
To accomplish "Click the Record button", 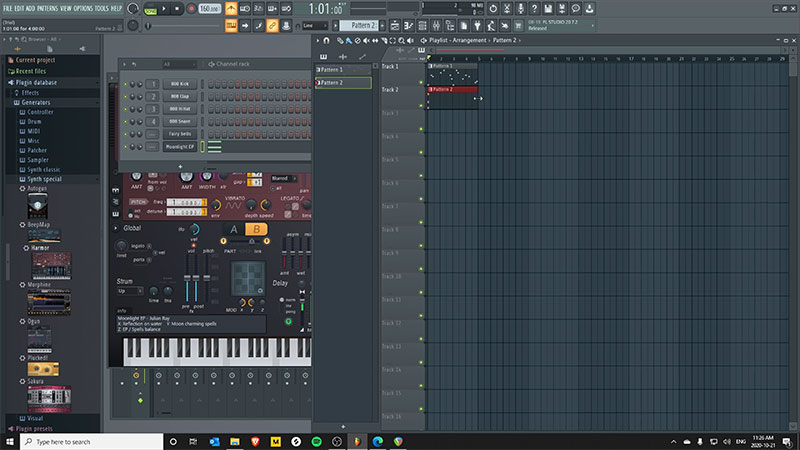I will coord(191,9).
